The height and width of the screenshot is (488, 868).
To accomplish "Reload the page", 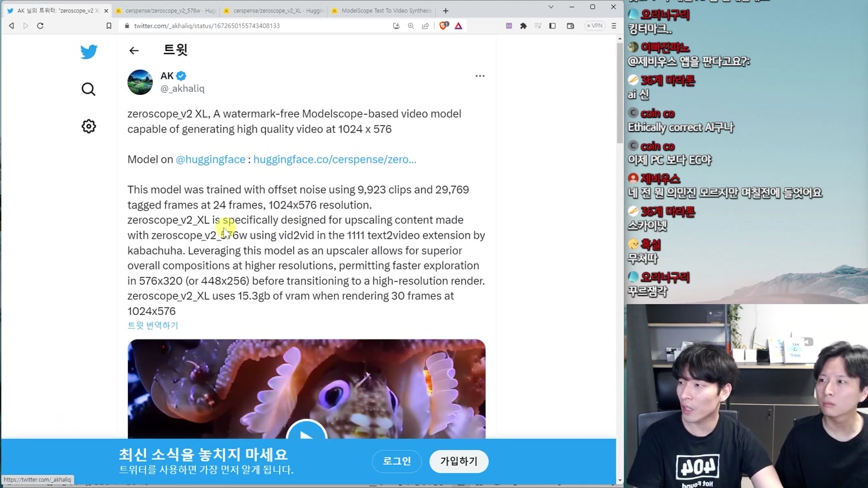I will coord(40,26).
